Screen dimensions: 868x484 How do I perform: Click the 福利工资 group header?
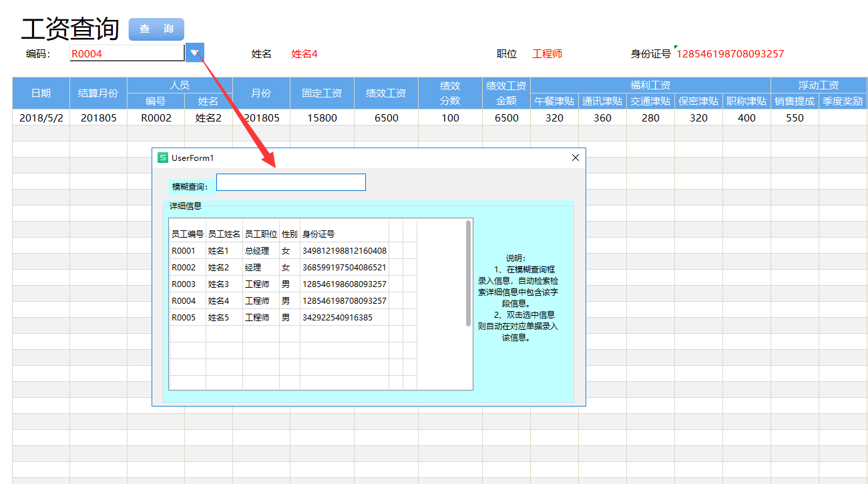point(651,85)
